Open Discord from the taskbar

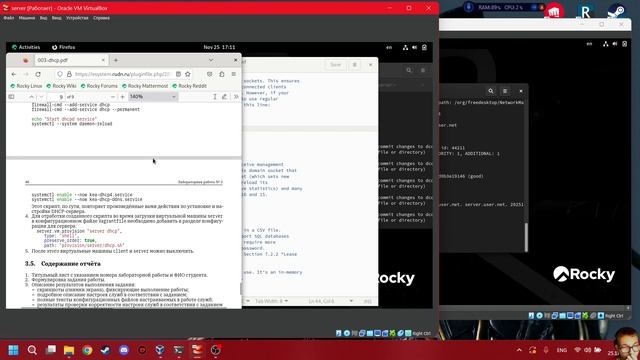pos(124,350)
